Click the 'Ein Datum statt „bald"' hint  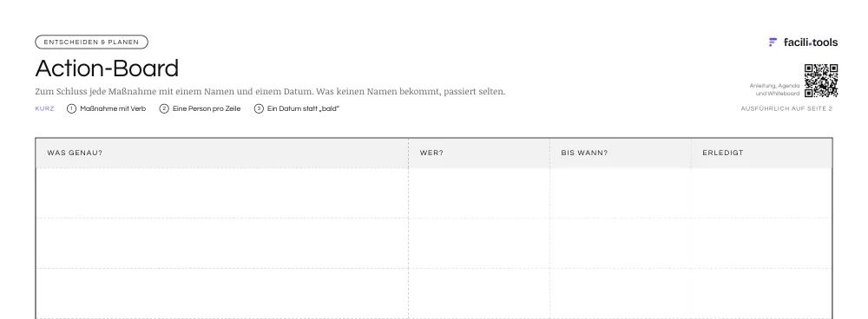coord(303,109)
